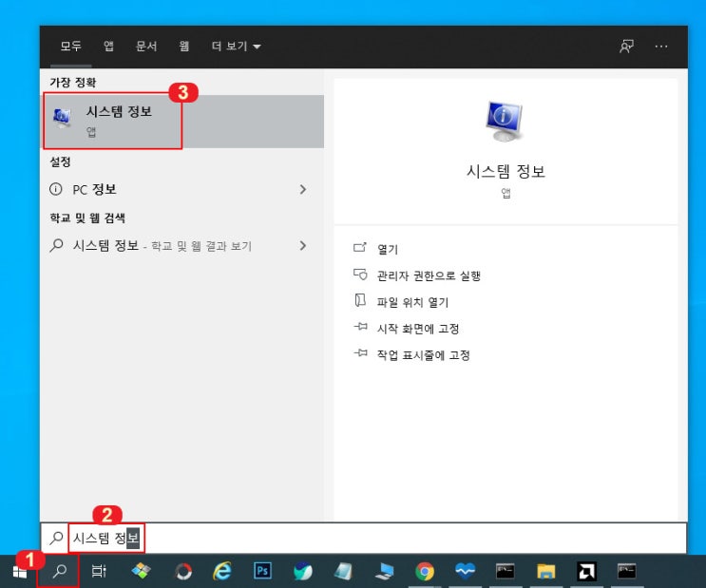Select the PC 정보 settings result

tap(181, 190)
